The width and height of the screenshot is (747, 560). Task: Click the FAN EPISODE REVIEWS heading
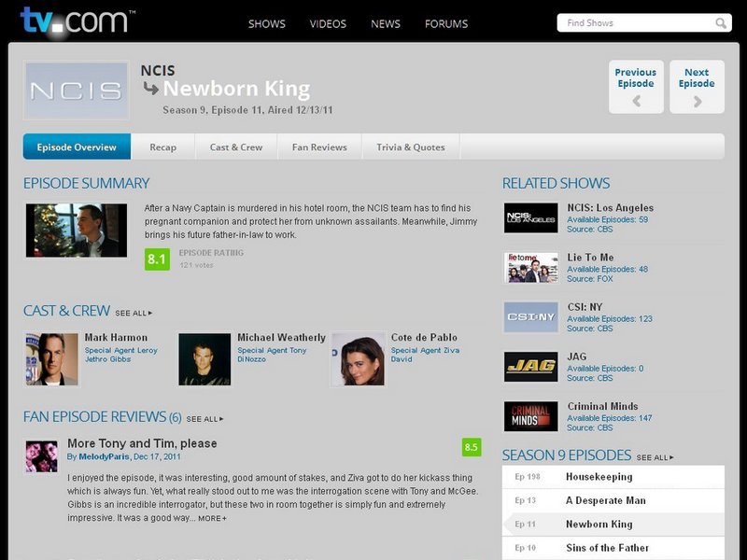click(103, 416)
